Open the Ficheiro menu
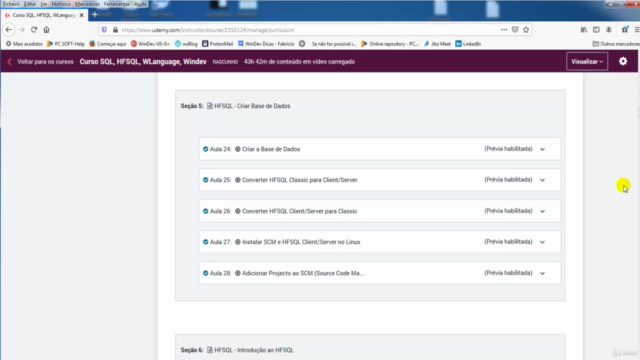The height and width of the screenshot is (360, 640). [x=11, y=4]
